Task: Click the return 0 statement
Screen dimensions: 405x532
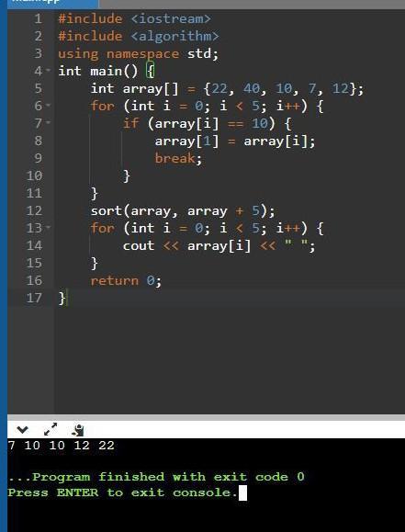Action: 126,280
